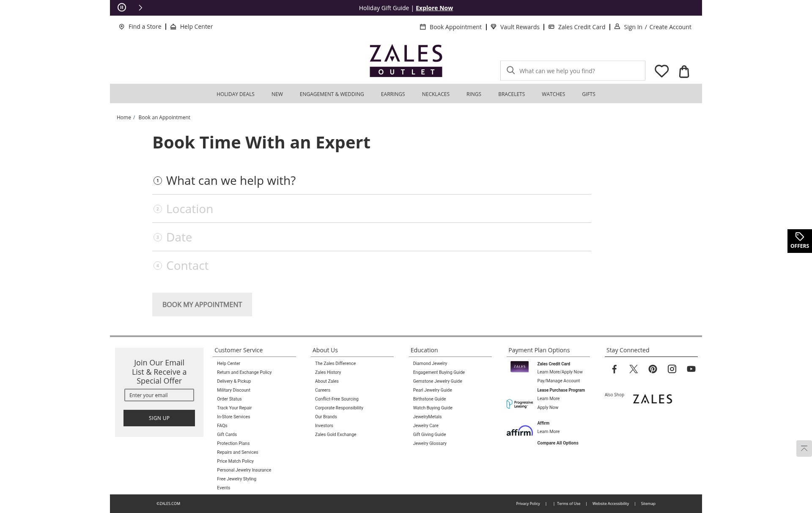
Task: Click the search magnifier icon
Action: click(x=511, y=70)
